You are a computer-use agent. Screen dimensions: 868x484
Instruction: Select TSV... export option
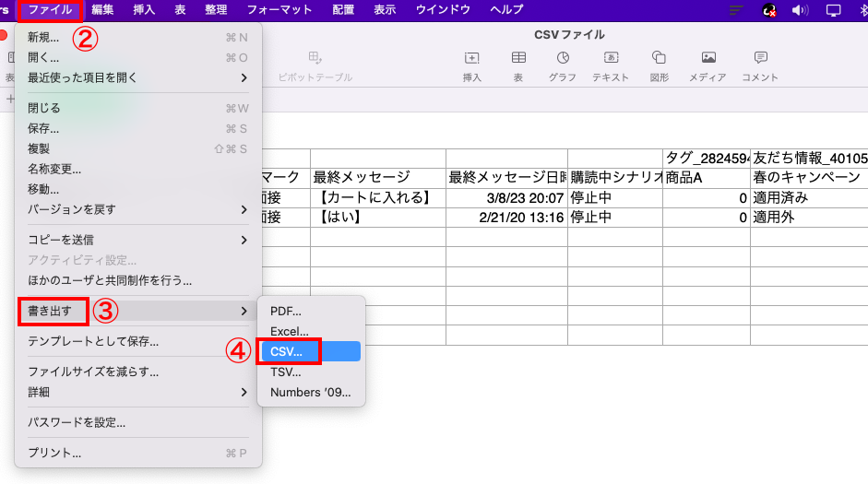[311, 372]
